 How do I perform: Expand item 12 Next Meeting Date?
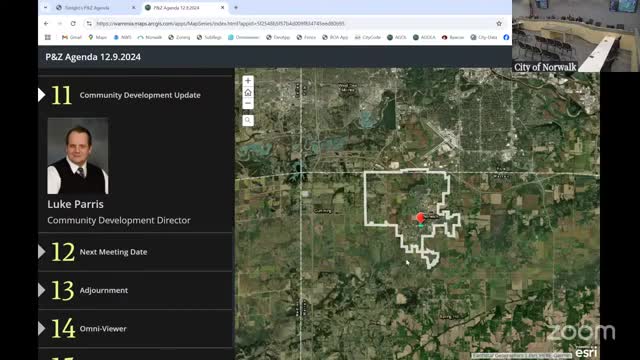coord(136,252)
